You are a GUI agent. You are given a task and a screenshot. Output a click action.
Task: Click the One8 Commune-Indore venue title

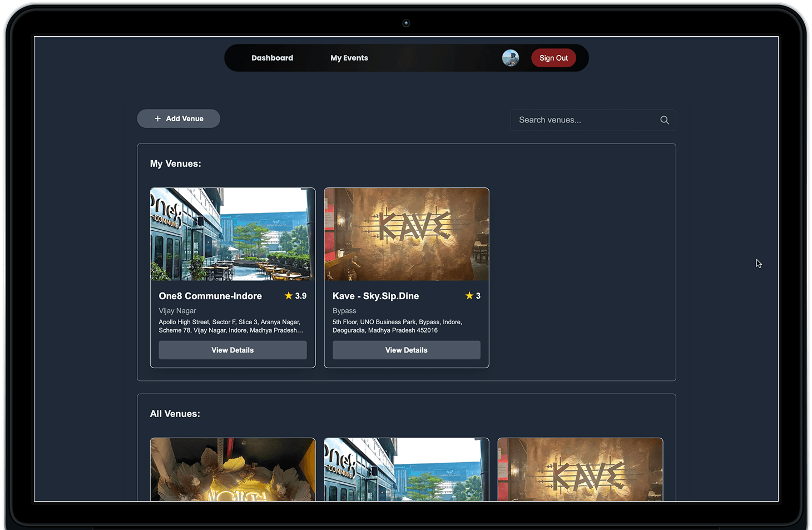(x=210, y=296)
